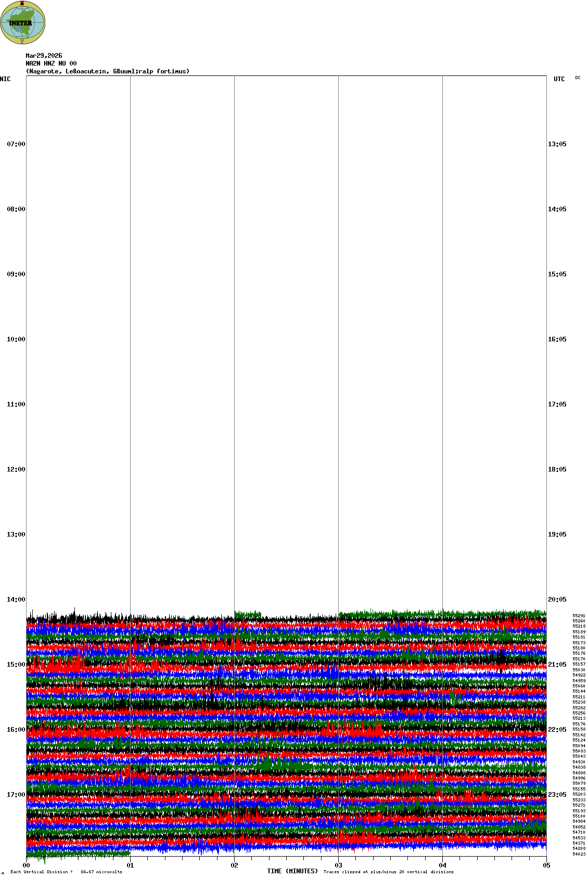Click the 20:05 UTC time label
Viewport: 588px width, 879px height.
coord(557,600)
